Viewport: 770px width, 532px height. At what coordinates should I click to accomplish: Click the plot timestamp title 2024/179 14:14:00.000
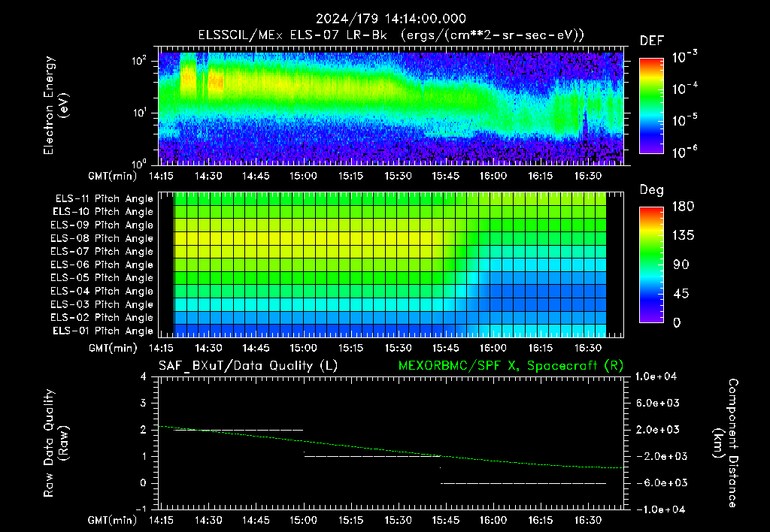click(x=391, y=19)
